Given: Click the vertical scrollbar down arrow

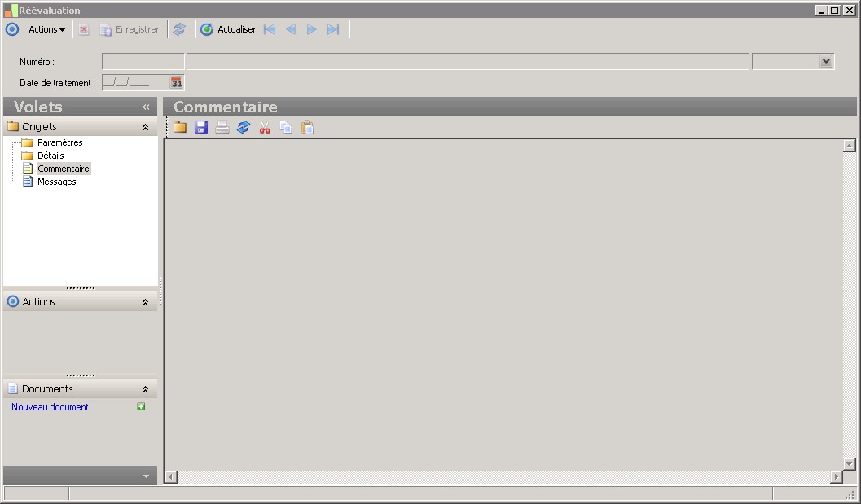Looking at the screenshot, I should (x=850, y=464).
